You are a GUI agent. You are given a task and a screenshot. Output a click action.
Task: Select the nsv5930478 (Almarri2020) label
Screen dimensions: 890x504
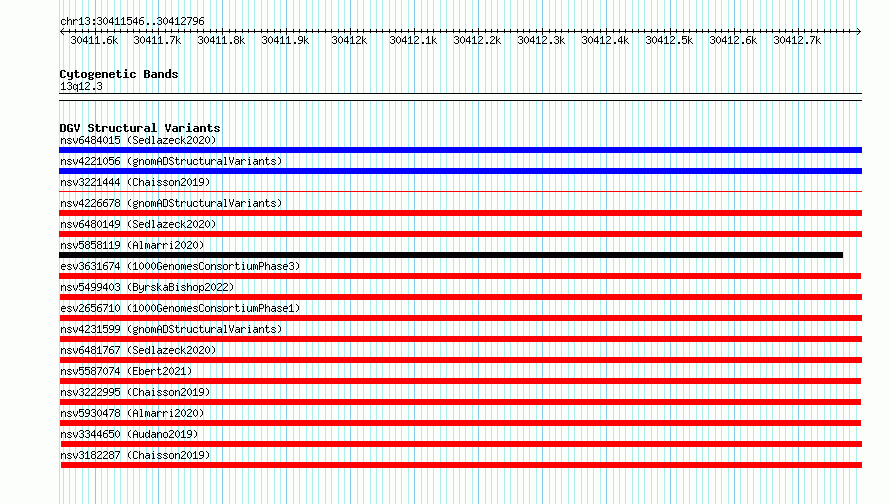[132, 413]
